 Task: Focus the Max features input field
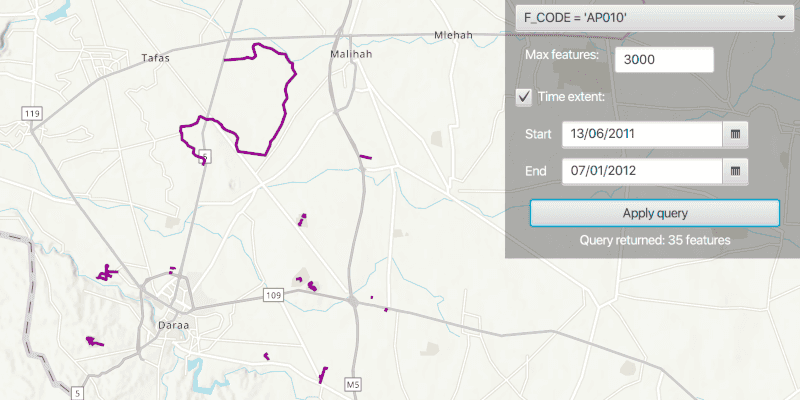[x=664, y=60]
